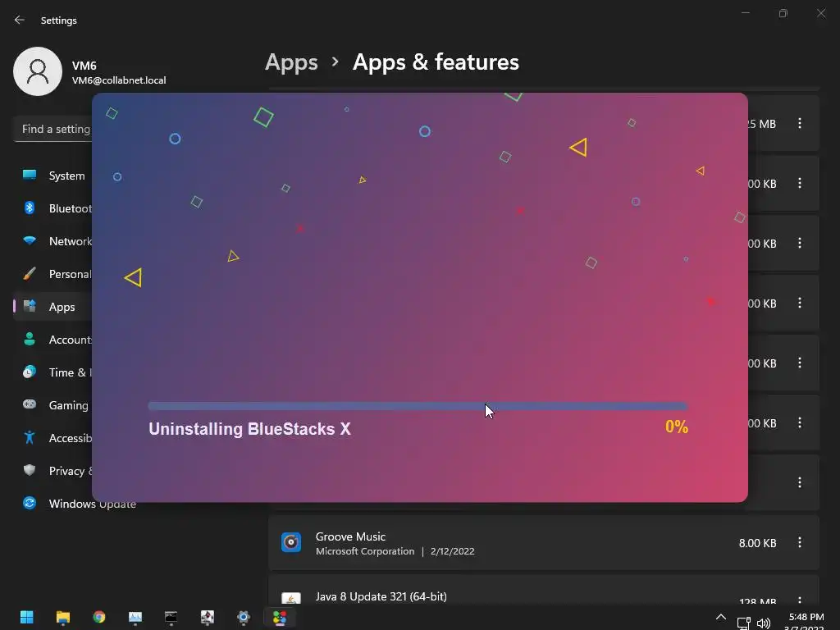
Task: Open the Accessibility settings category
Action: pyautogui.click(x=53, y=438)
